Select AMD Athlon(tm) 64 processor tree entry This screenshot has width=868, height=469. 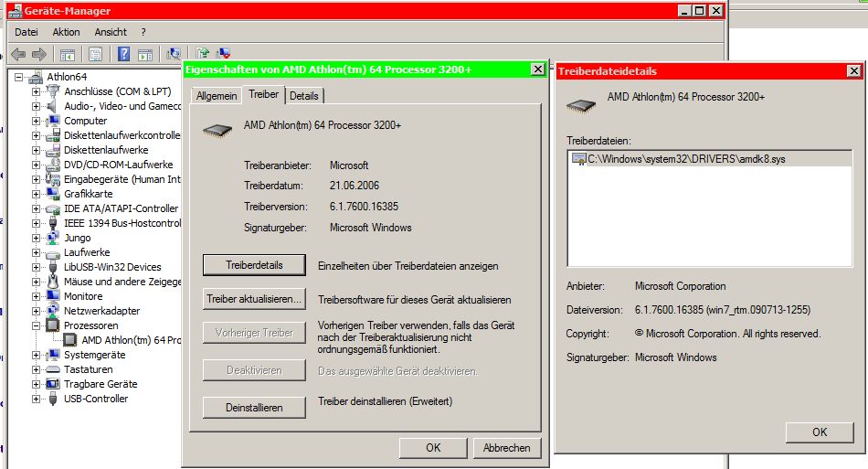click(132, 340)
